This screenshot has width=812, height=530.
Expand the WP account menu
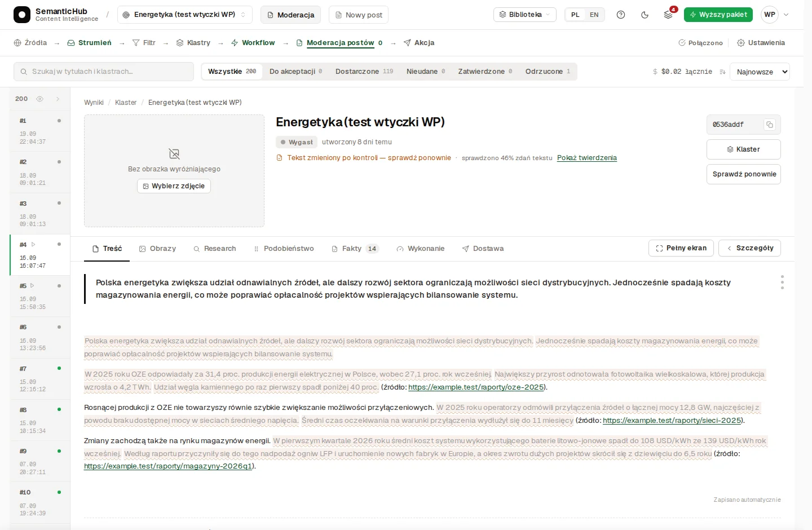775,15
